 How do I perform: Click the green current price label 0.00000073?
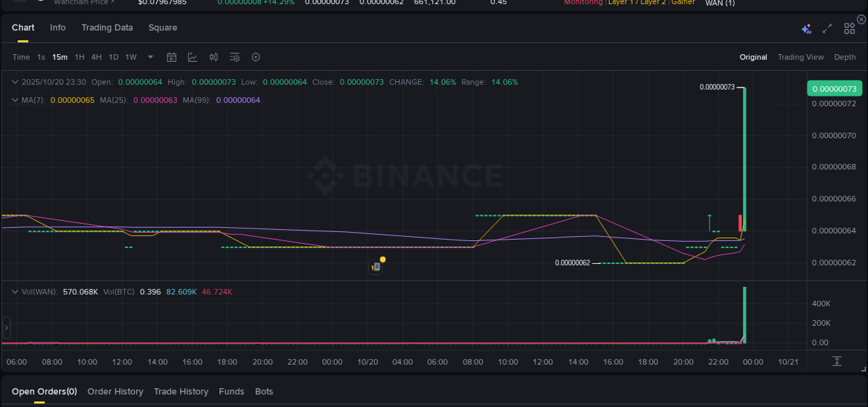(x=835, y=88)
